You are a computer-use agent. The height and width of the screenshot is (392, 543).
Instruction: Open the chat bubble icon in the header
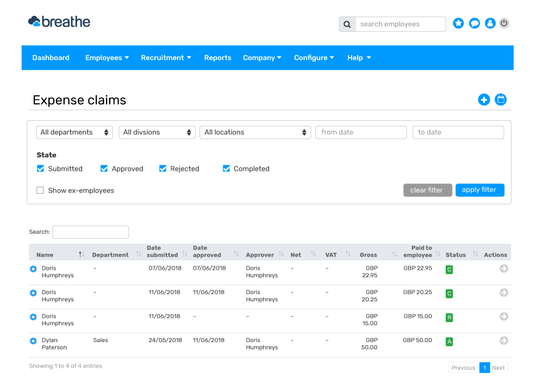[474, 23]
